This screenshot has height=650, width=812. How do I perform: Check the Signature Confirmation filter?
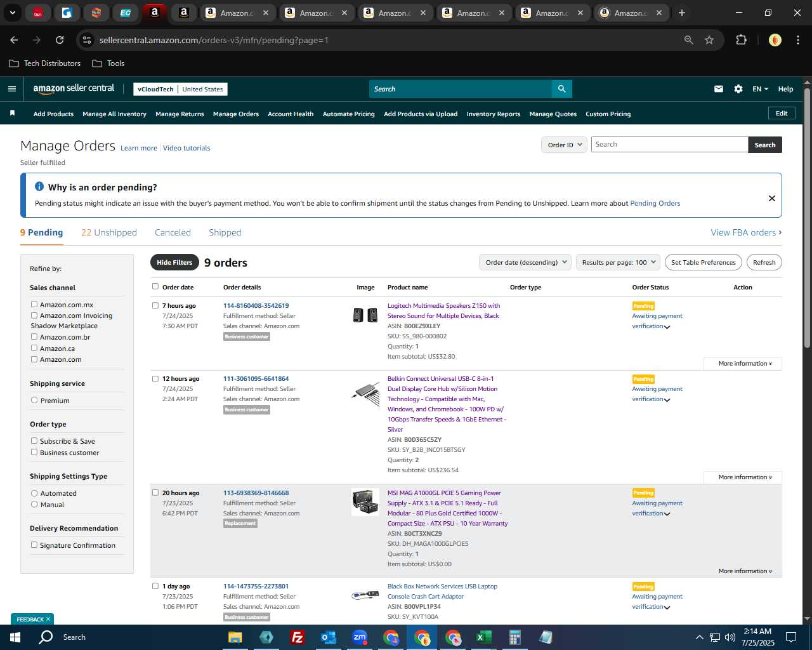pos(34,545)
